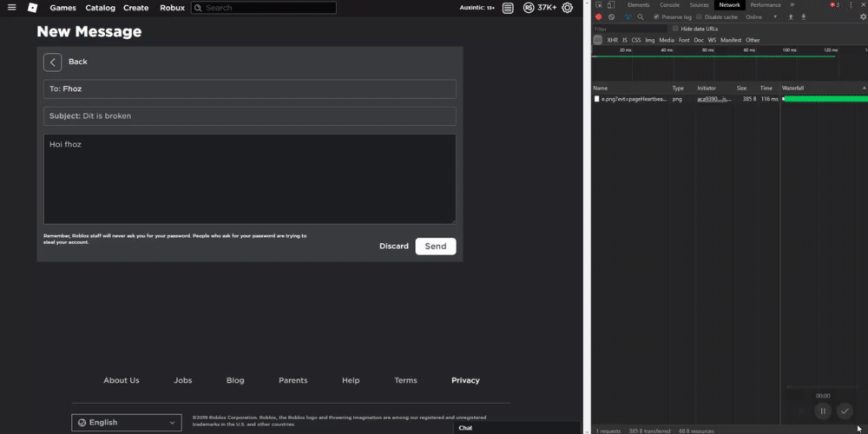The image size is (868, 434).
Task: Open the Help footer link
Action: (351, 380)
